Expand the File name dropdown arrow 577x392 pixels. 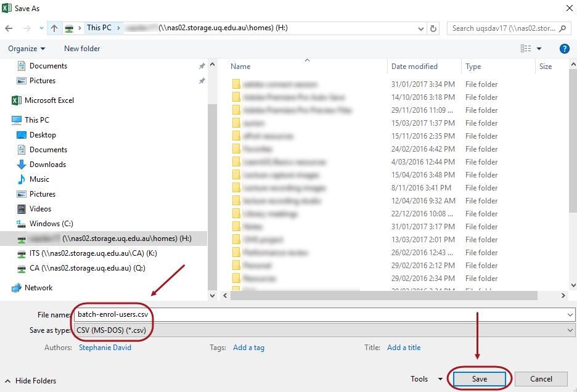pos(570,314)
